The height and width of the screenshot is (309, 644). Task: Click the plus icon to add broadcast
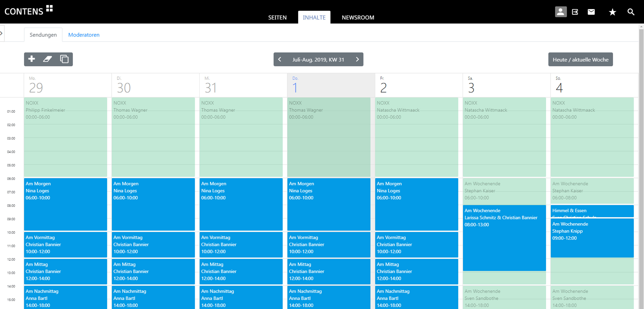coord(32,59)
